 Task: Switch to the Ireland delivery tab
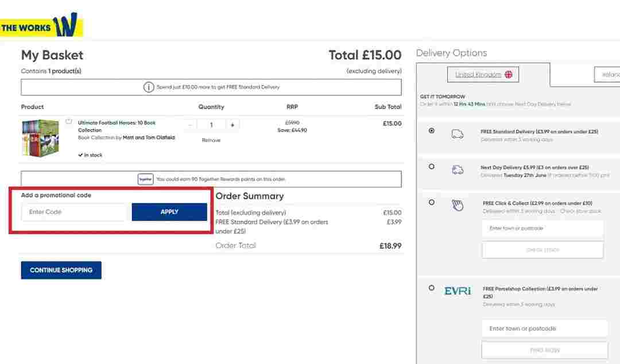click(x=607, y=75)
